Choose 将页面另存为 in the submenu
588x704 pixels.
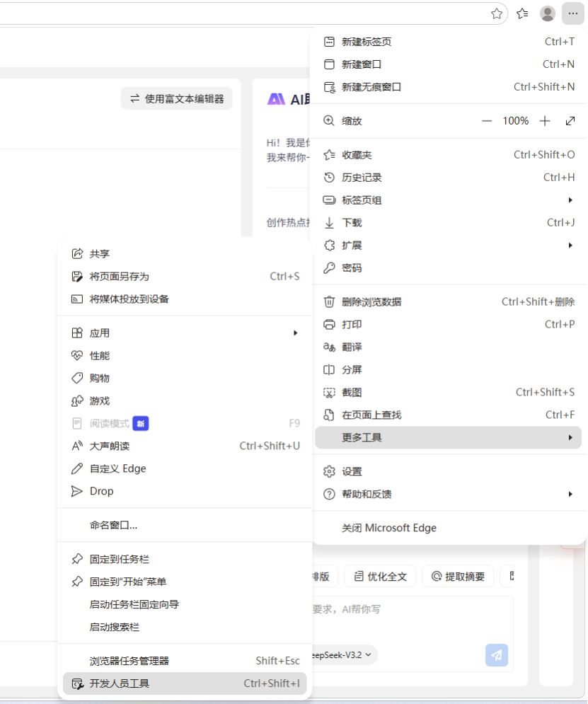[185, 276]
